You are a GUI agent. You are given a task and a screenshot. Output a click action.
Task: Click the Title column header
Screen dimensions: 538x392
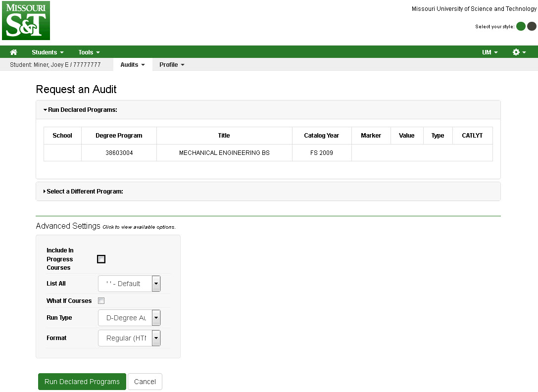point(224,136)
